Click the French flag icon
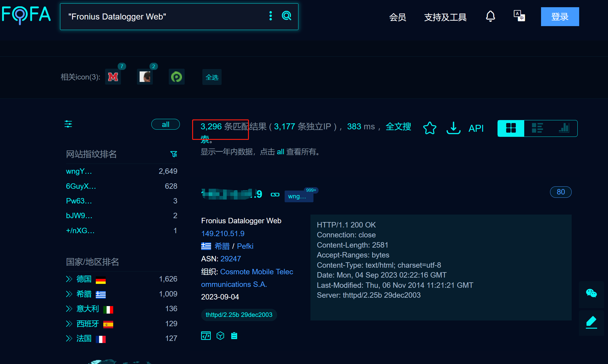 pyautogui.click(x=101, y=339)
